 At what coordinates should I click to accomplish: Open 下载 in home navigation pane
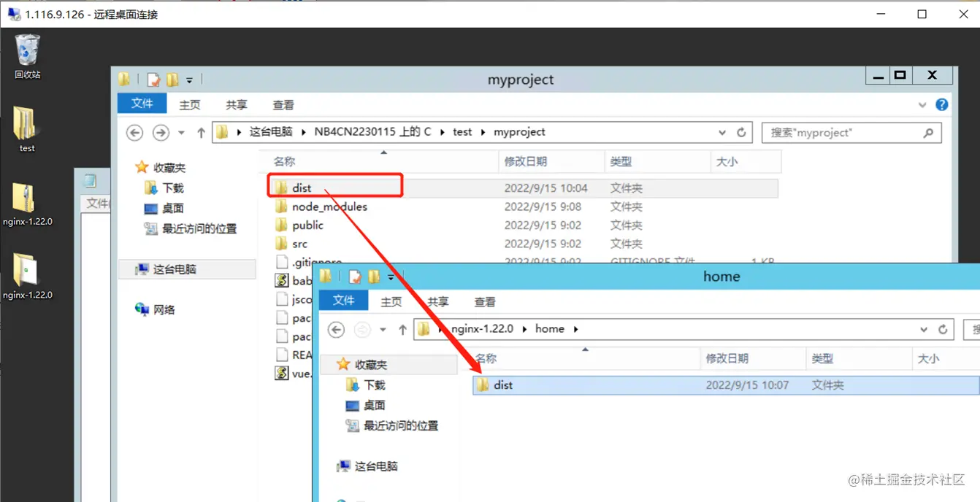(x=366, y=385)
